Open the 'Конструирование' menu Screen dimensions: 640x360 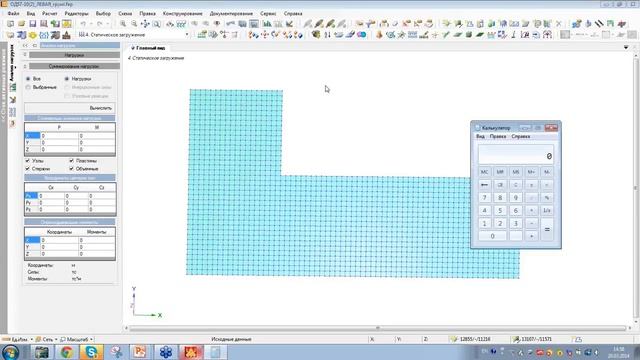[x=182, y=13]
